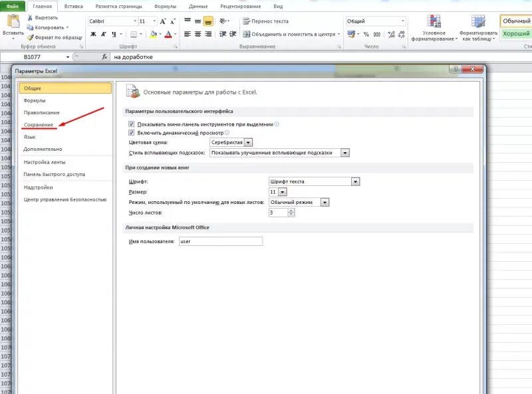Image resolution: width=532 pixels, height=394 pixels.
Task: Click the increase decimal places icon
Action: click(x=391, y=35)
